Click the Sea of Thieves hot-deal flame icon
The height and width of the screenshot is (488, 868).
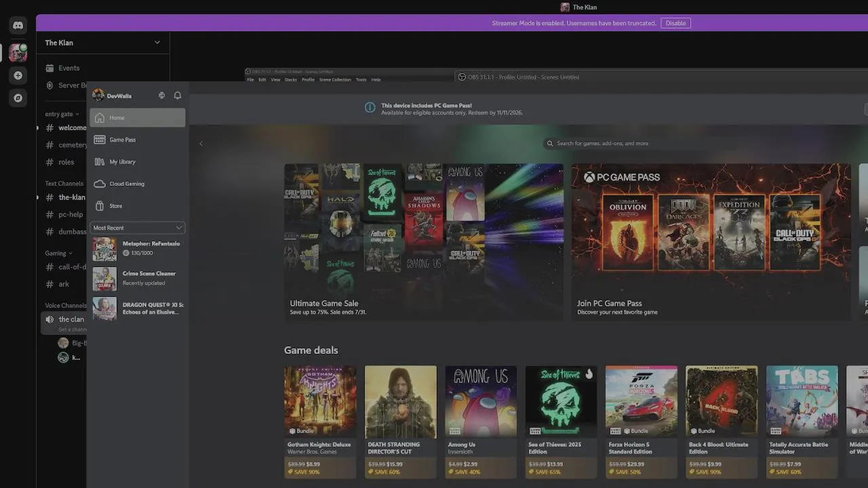(589, 374)
